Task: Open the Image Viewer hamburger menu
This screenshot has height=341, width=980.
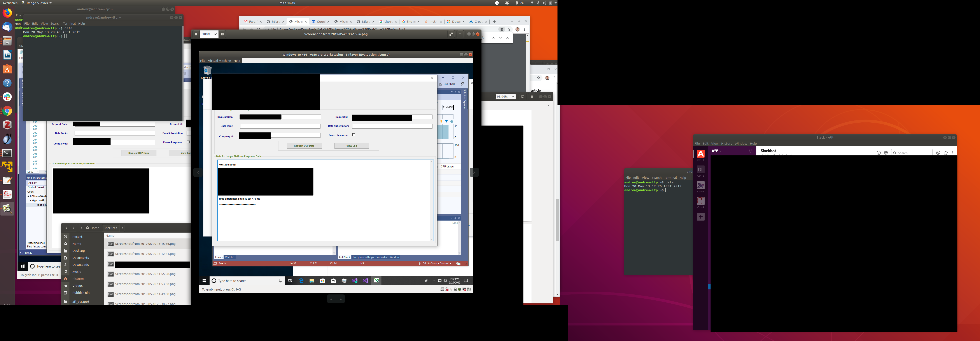Action: pyautogui.click(x=460, y=34)
